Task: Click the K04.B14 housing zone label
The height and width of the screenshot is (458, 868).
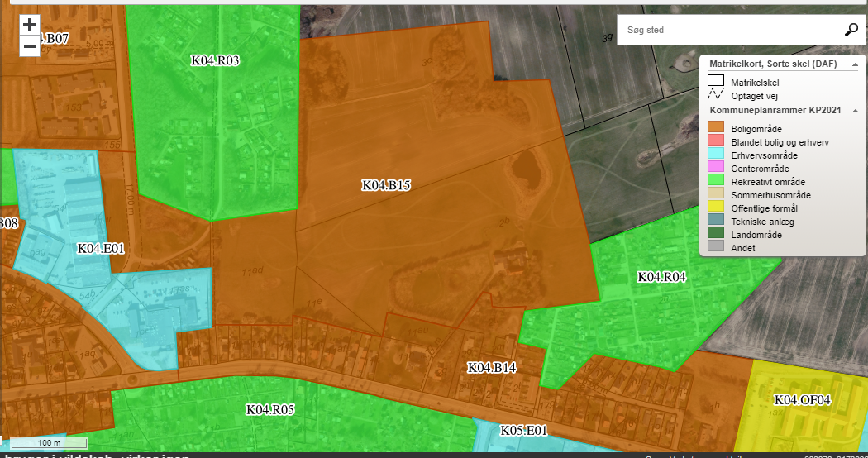Action: tap(491, 368)
